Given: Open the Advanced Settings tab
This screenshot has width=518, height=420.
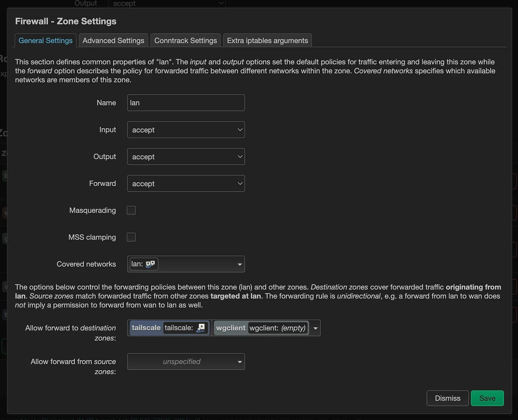Looking at the screenshot, I should pyautogui.click(x=113, y=40).
